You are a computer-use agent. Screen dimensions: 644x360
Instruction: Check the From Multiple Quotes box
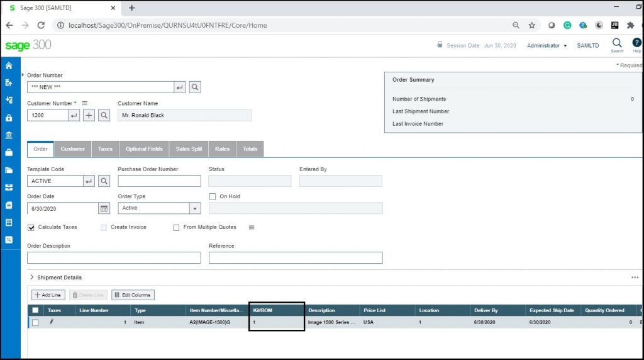[177, 227]
